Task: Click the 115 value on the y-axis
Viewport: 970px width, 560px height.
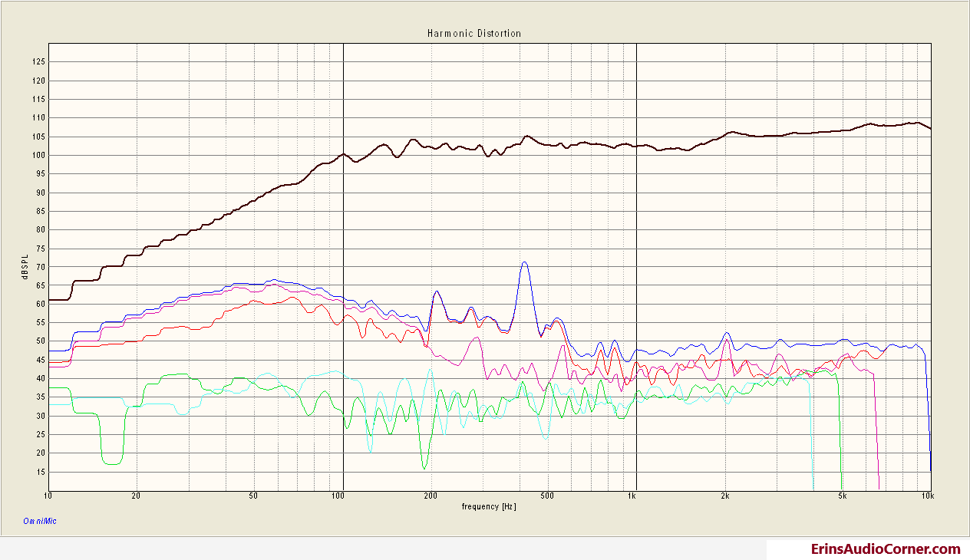Action: tap(39, 99)
